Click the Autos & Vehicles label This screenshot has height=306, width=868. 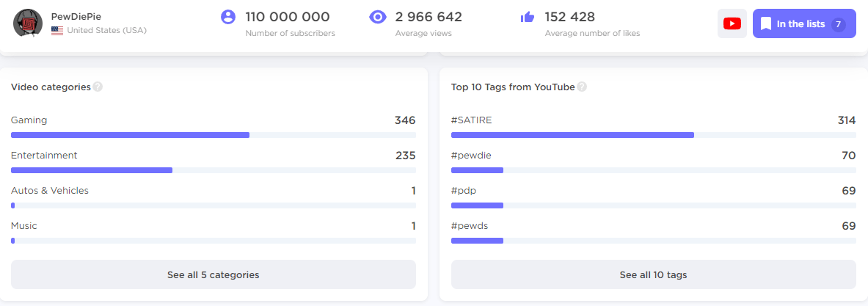[x=50, y=190]
